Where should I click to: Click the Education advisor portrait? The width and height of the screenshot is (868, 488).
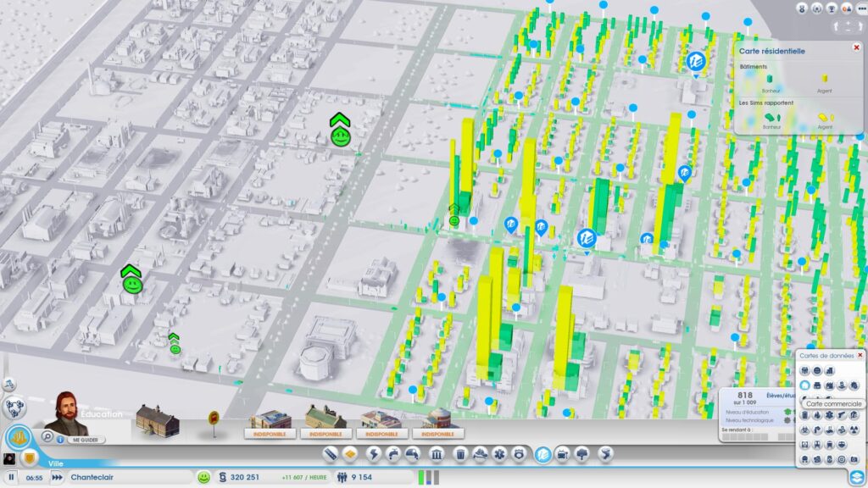coord(67,413)
